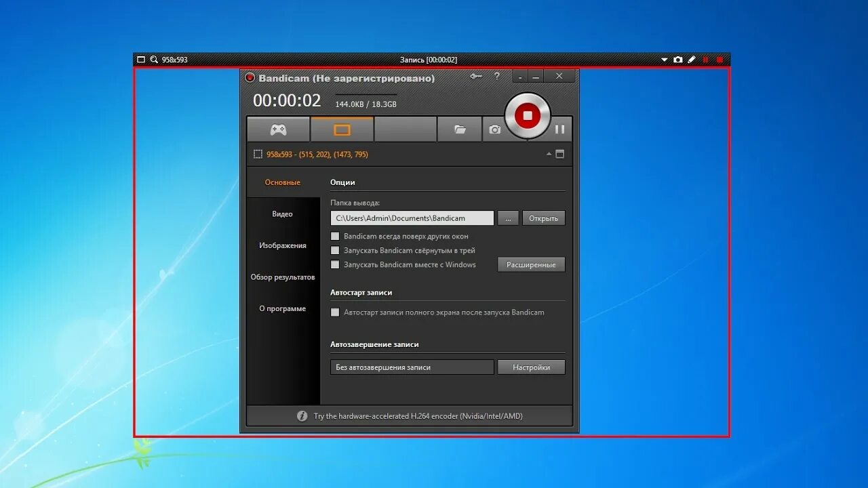
Task: Click the small dash tray button in title bar
Action: click(520, 77)
